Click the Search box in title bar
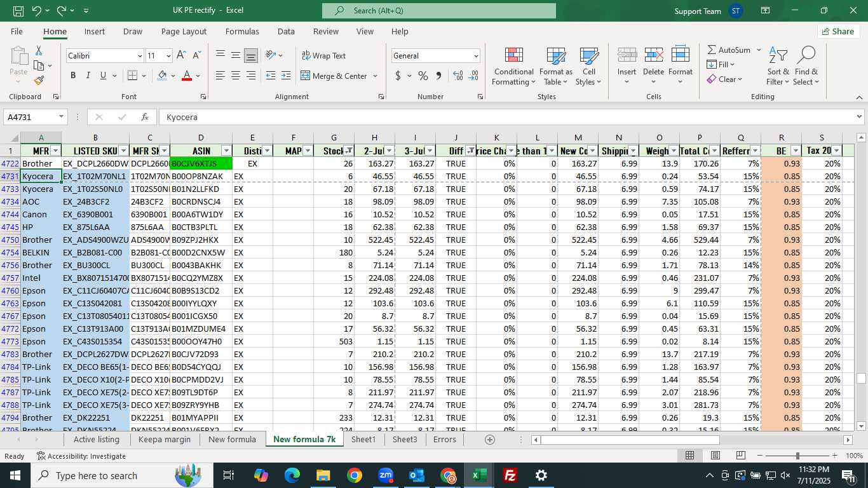Image resolution: width=868 pixels, height=488 pixels. [x=438, y=11]
